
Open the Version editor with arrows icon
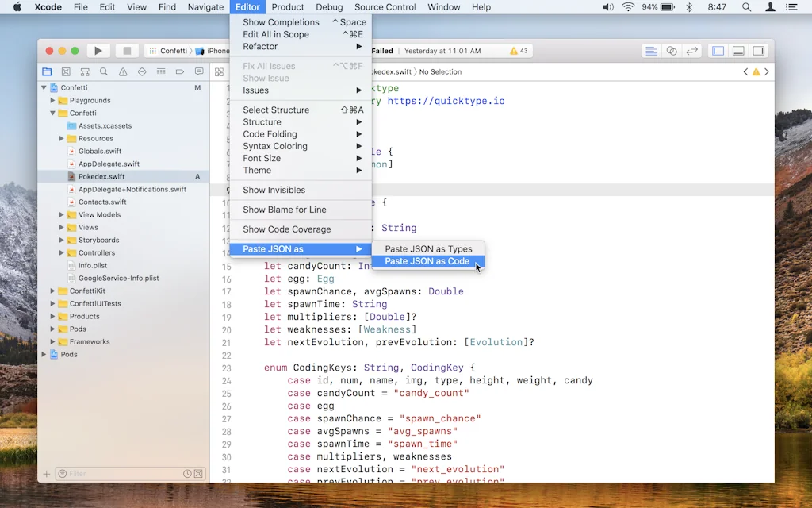point(692,50)
